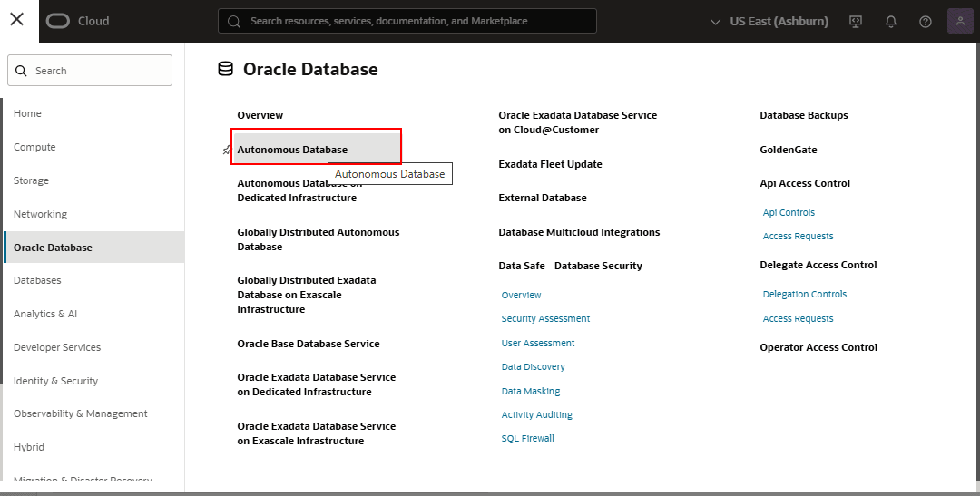The height and width of the screenshot is (496, 980).
Task: Open Autonomous Database on Dedicated Infrastructure
Action: (x=299, y=190)
